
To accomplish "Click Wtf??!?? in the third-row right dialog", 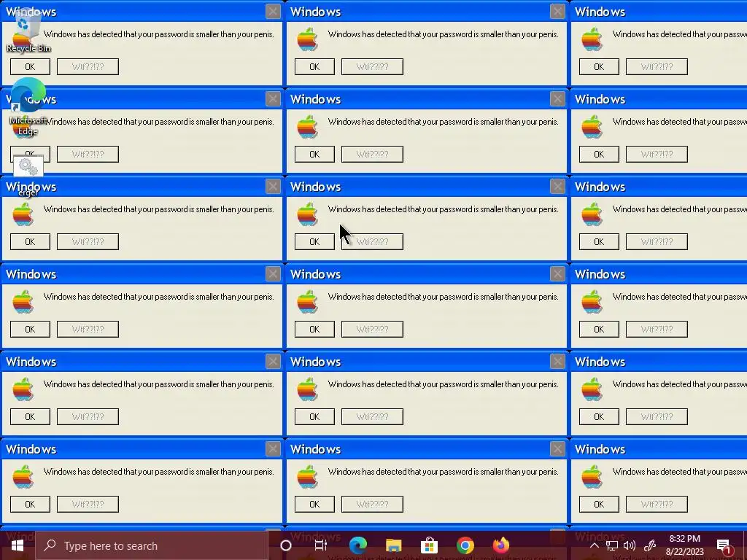I will click(x=657, y=242).
